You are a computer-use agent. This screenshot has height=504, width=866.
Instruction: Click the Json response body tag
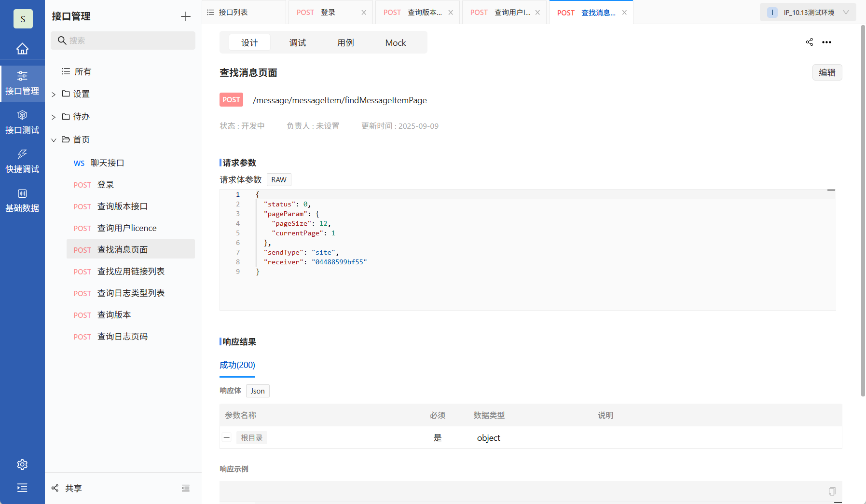point(258,391)
